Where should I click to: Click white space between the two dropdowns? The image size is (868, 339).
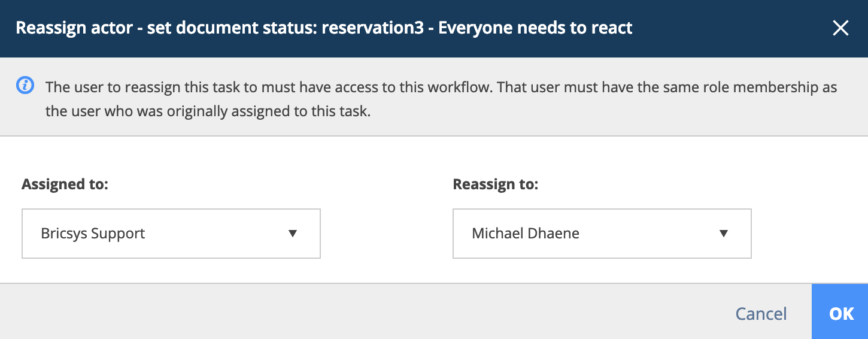click(x=387, y=234)
